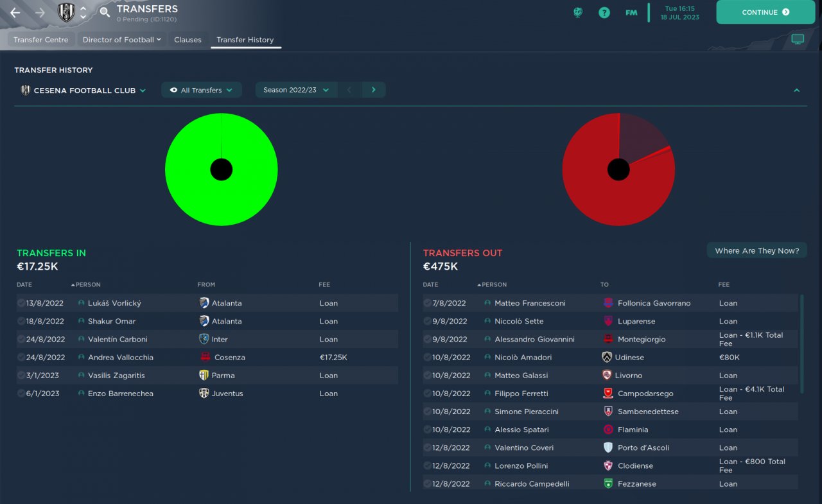Click the Porto d'Ascoli club badge
Screen dimensions: 822x504
(608, 448)
